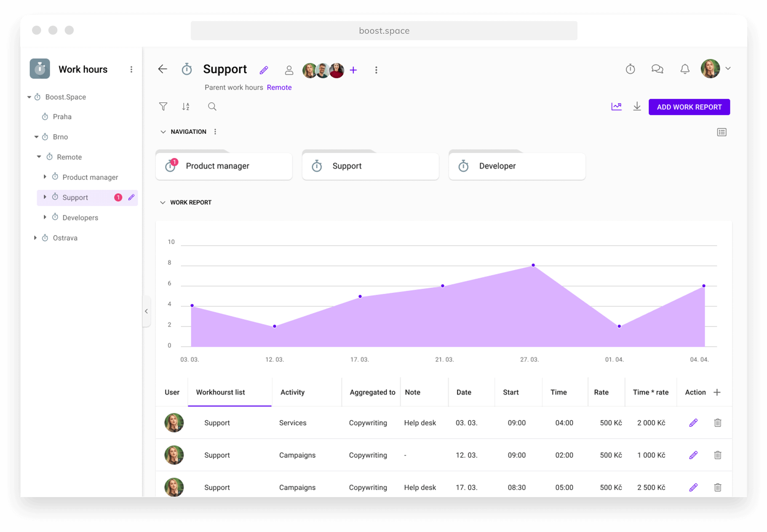Edit the Services work report row
The width and height of the screenshot is (767, 532).
[693, 423]
